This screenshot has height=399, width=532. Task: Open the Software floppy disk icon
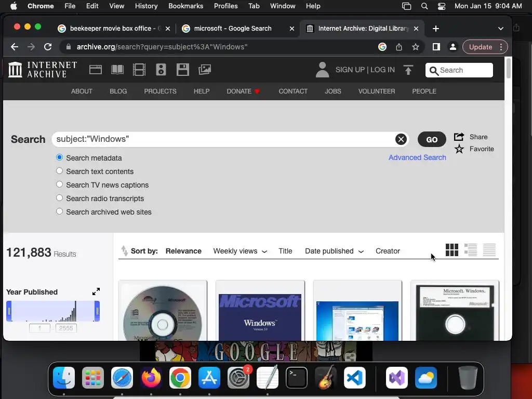click(x=182, y=70)
